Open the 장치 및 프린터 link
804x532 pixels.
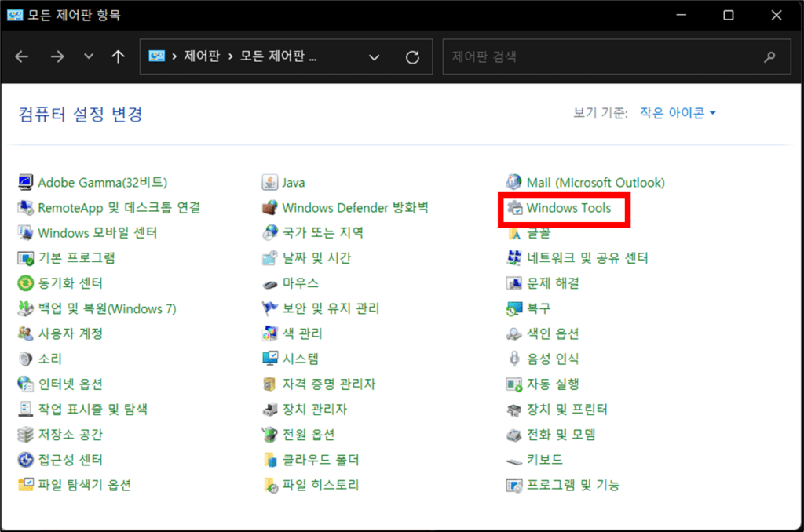(567, 410)
